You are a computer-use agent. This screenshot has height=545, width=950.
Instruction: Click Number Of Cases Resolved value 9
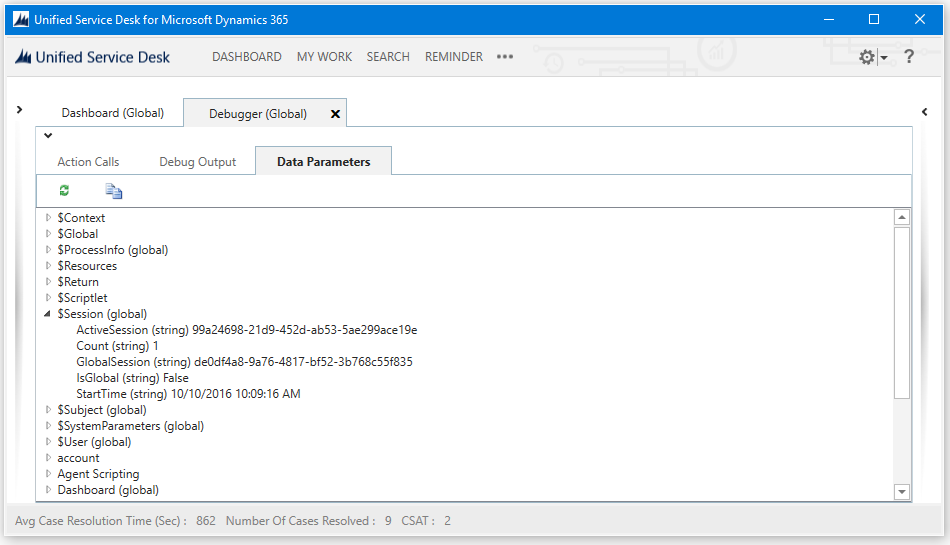point(388,521)
